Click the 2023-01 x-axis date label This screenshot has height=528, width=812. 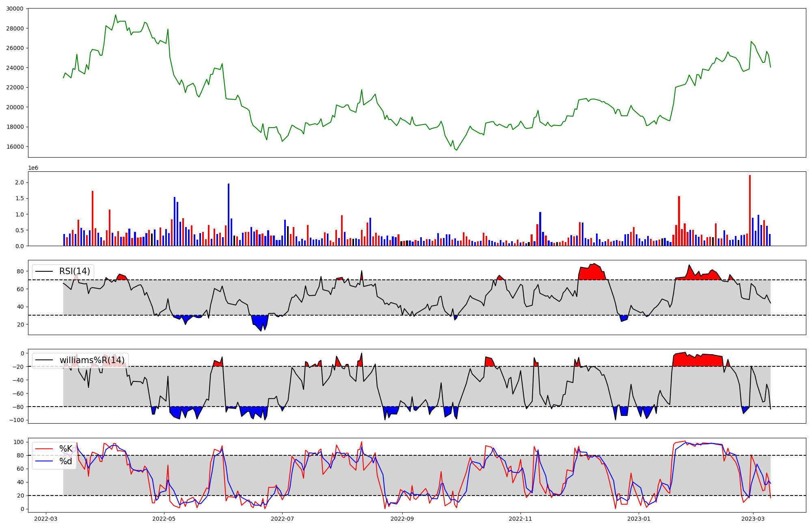tap(639, 519)
